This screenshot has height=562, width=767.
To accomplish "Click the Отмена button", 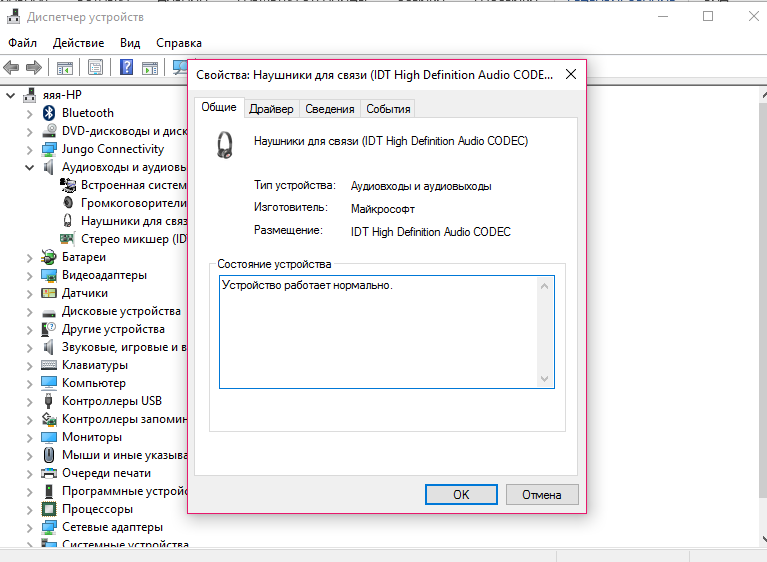I will tap(541, 495).
